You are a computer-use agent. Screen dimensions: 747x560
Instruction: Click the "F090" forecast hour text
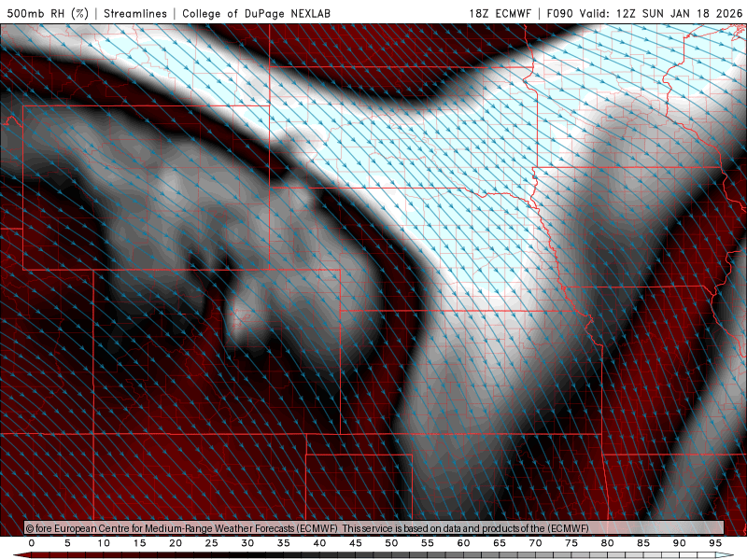point(559,13)
